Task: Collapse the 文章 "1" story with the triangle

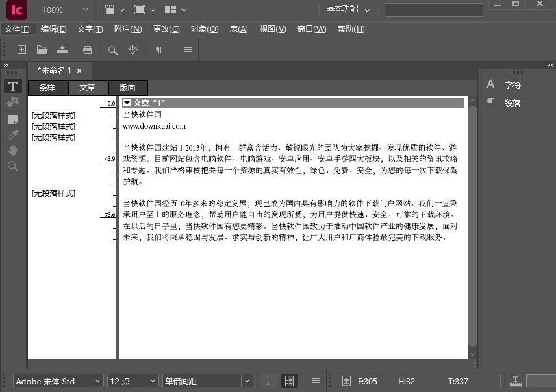Action: (x=125, y=102)
